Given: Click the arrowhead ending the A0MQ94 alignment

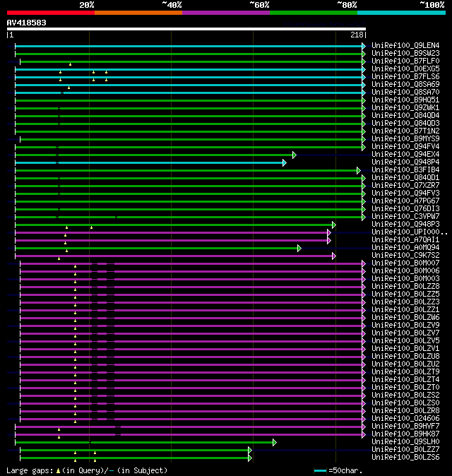Looking at the screenshot, I should click(299, 249).
